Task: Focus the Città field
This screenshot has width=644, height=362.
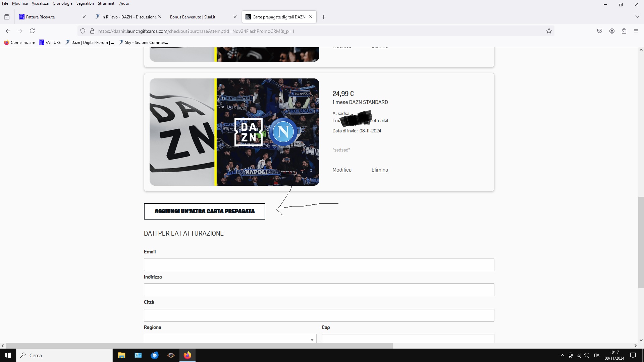Action: tap(319, 315)
